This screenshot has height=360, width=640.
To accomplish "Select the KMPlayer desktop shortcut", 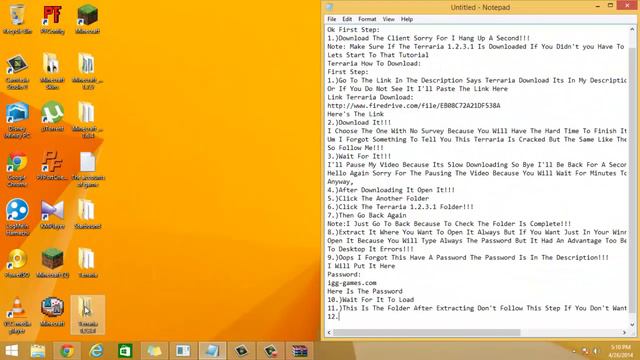I will (52, 214).
